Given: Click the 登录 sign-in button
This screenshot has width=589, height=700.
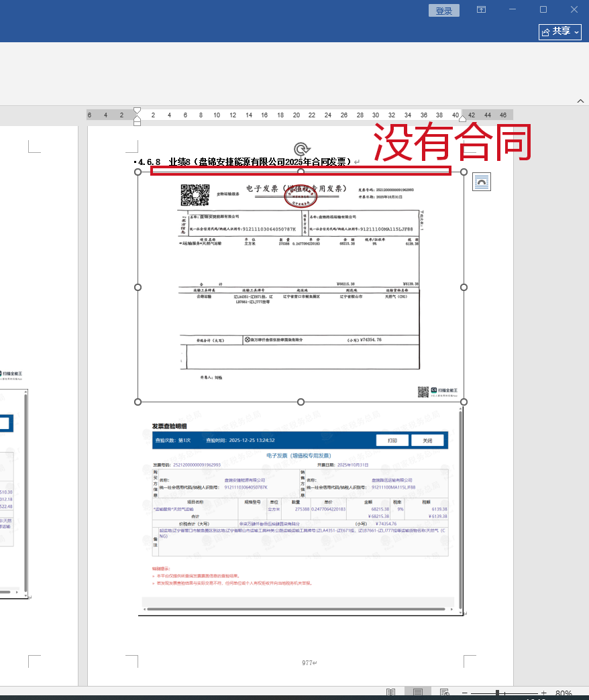Looking at the screenshot, I should (x=444, y=11).
